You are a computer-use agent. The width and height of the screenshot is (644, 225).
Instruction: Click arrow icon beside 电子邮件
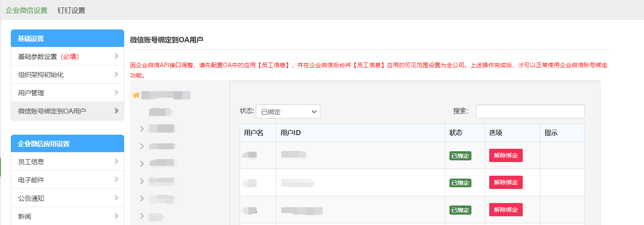point(116,180)
